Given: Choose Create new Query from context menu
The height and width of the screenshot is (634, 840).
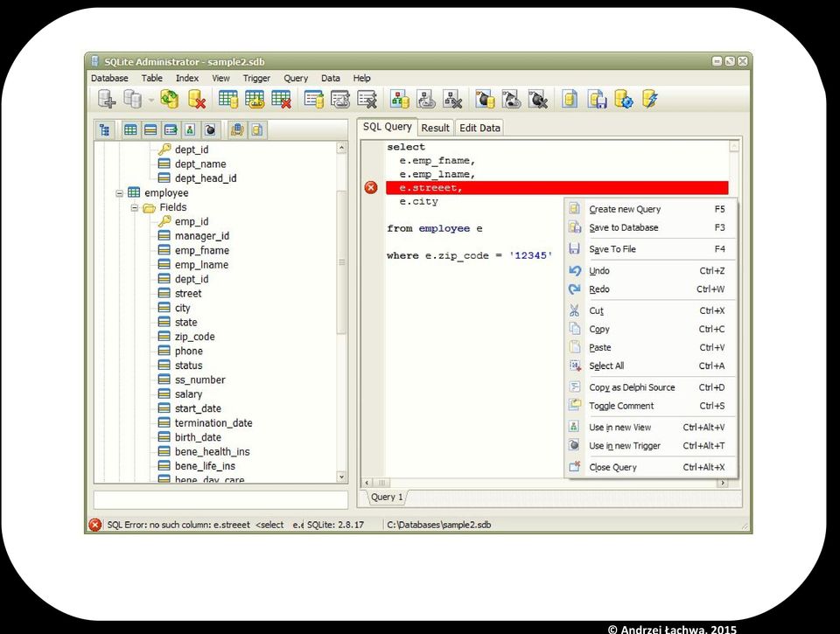Looking at the screenshot, I should point(651,209).
